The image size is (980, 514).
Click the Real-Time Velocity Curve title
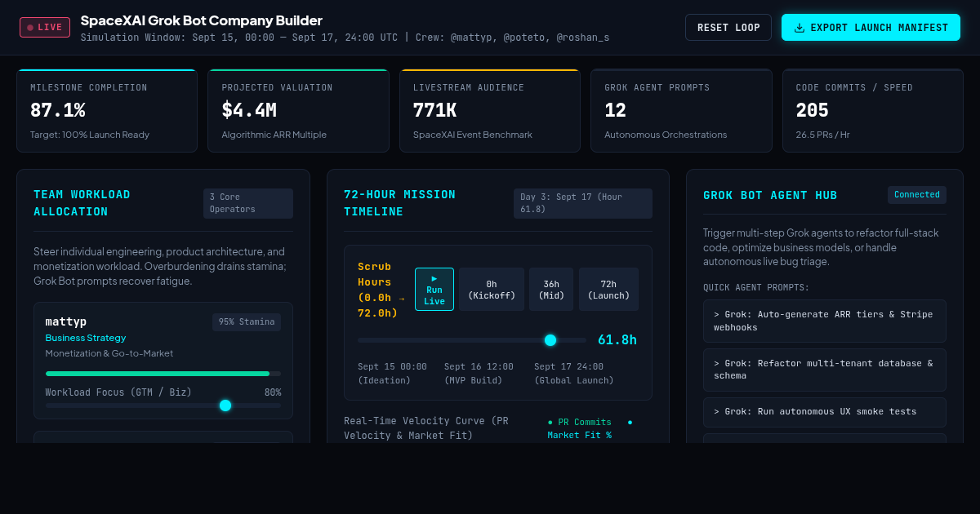(x=425, y=428)
